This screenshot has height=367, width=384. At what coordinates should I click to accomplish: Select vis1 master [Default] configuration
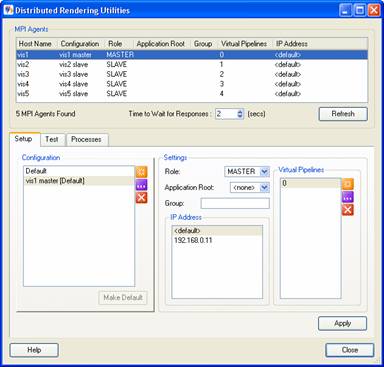(79, 181)
